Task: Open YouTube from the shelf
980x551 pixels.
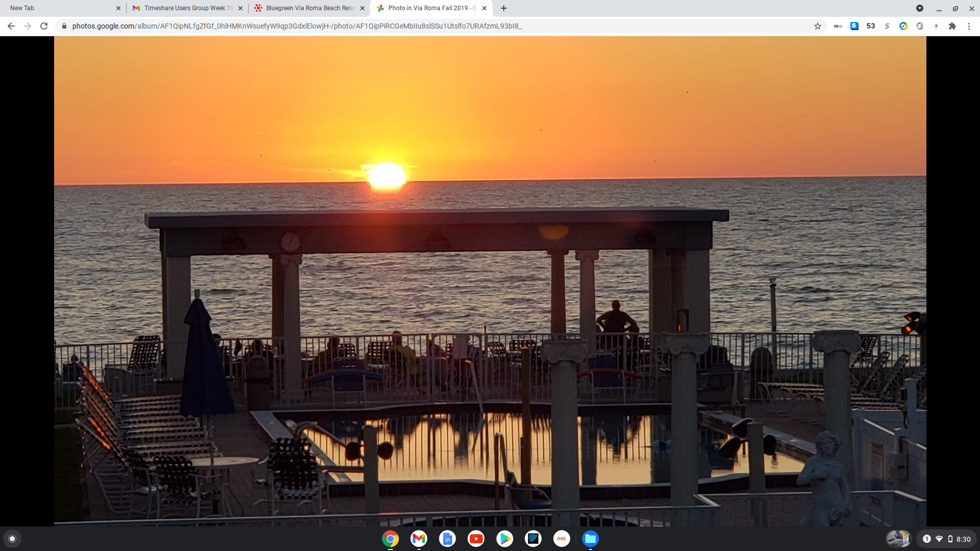Action: 476,538
